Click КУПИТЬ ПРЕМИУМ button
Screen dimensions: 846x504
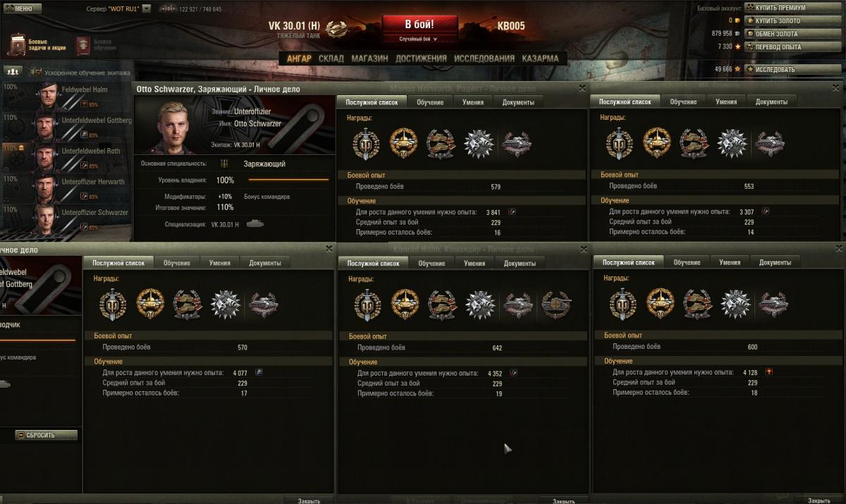tap(794, 8)
